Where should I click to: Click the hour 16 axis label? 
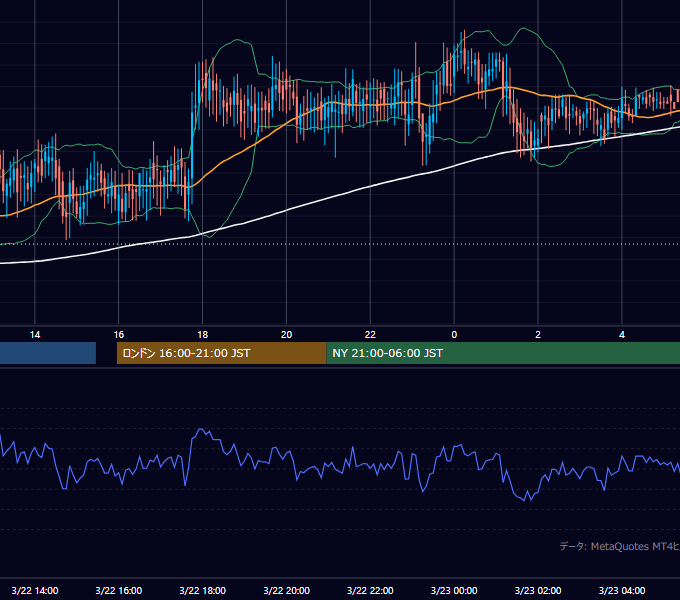[x=118, y=334]
